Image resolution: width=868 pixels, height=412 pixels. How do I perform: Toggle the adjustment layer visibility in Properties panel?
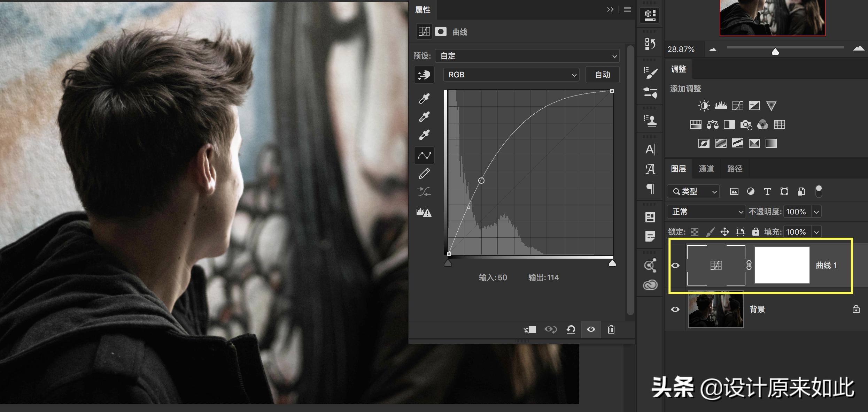tap(591, 329)
